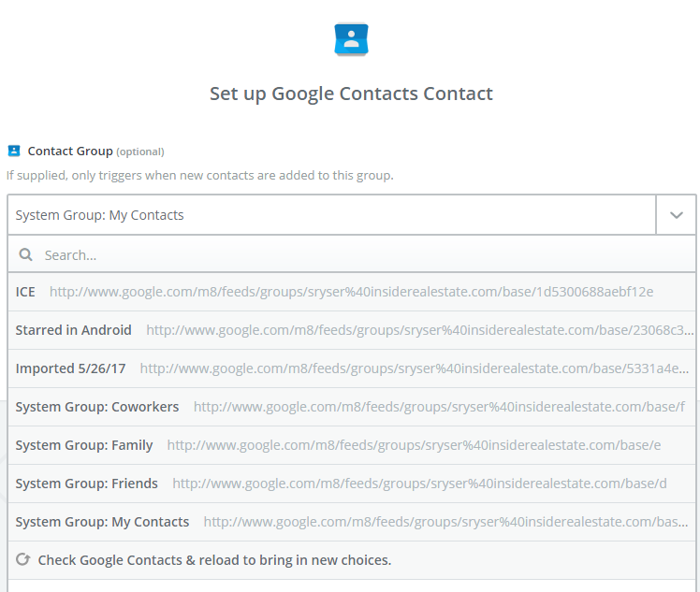Viewport: 700px width, 592px height.
Task: Click the ICE group feed URL
Action: click(x=351, y=292)
